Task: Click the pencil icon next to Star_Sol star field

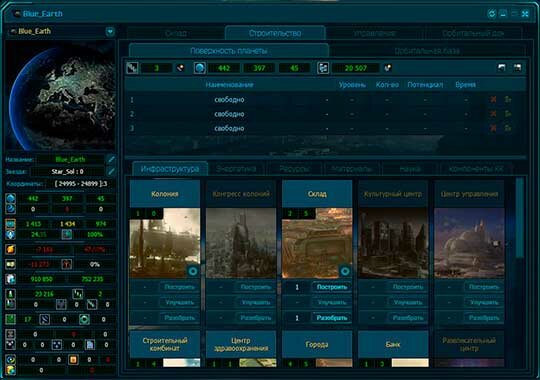Action: click(x=111, y=171)
